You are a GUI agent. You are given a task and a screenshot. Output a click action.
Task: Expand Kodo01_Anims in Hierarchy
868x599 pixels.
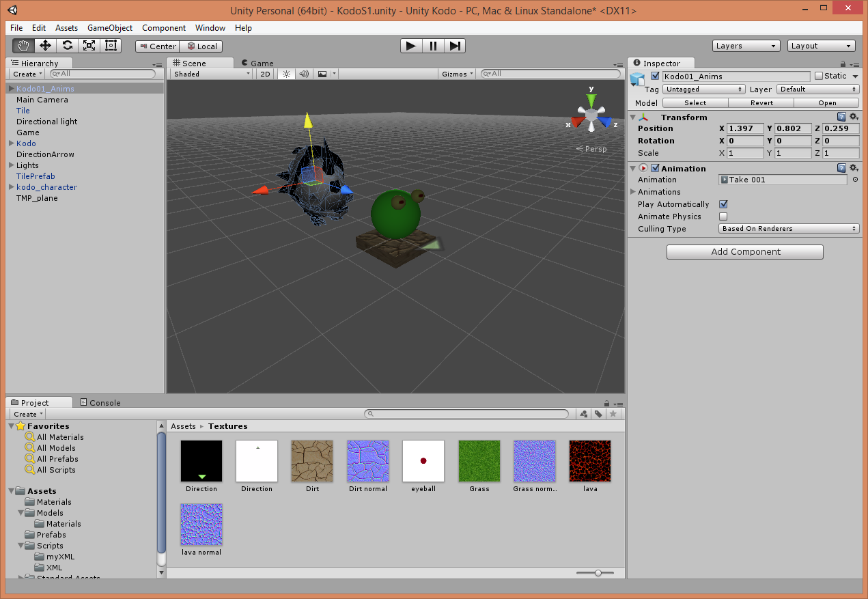pyautogui.click(x=12, y=89)
